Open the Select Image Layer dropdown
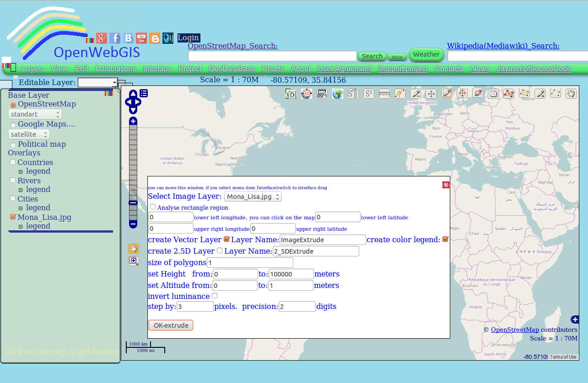This screenshot has width=588, height=383. [x=253, y=197]
